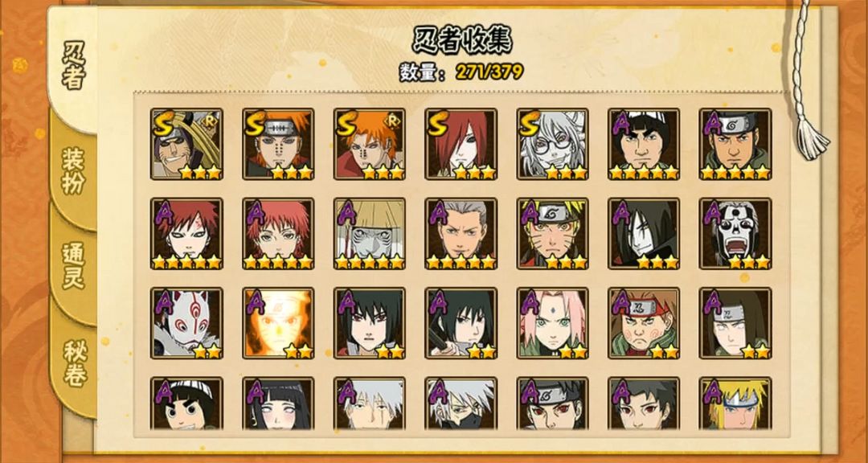Viewport: 868px width, 463px height.
Task: Open the 秘卷 tab
Action: point(74,363)
